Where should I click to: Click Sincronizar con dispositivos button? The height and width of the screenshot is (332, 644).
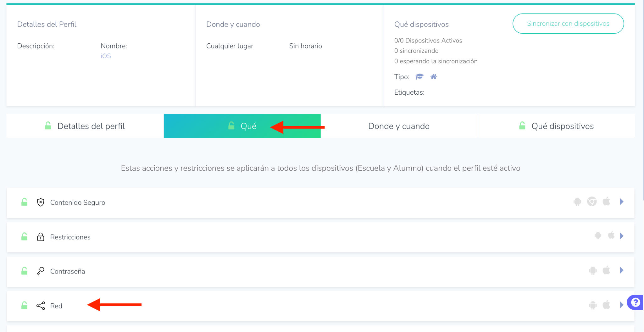click(568, 24)
